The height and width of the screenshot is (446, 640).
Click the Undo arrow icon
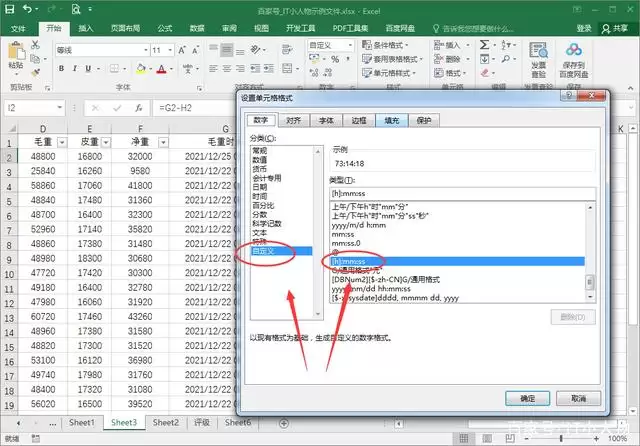(x=28, y=9)
